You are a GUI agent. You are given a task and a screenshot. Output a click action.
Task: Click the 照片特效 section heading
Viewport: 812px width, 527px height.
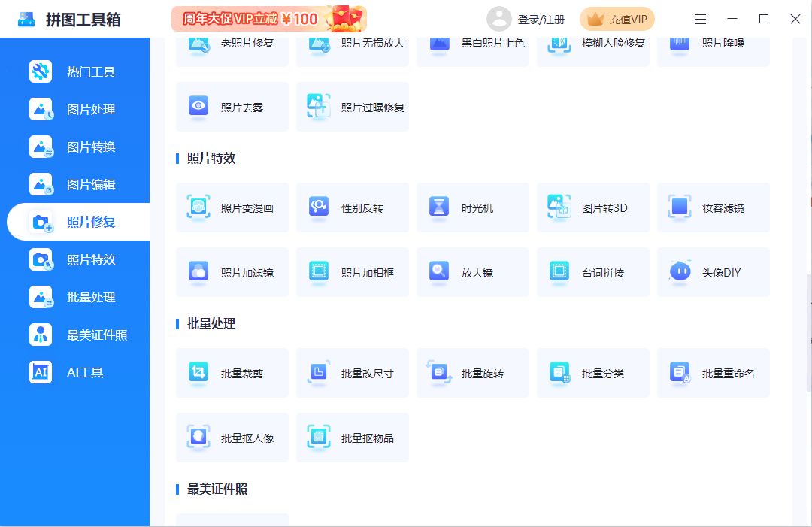coord(211,159)
